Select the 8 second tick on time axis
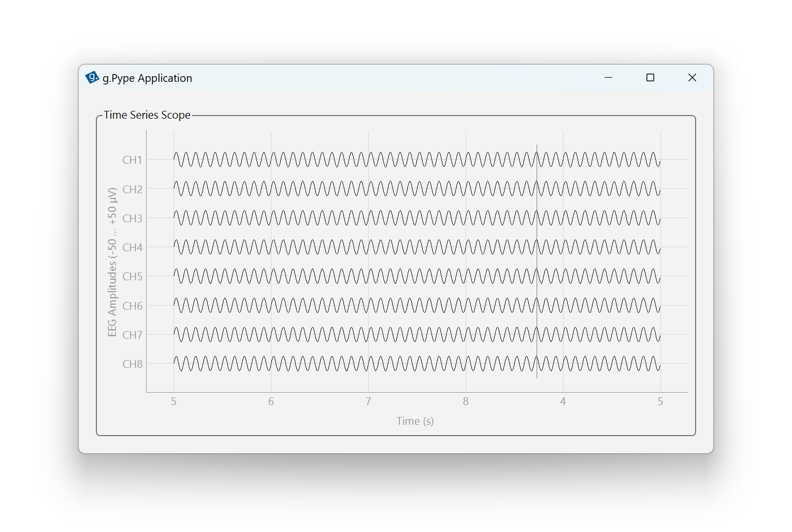Image resolution: width=792 pixels, height=532 pixels. tap(466, 401)
